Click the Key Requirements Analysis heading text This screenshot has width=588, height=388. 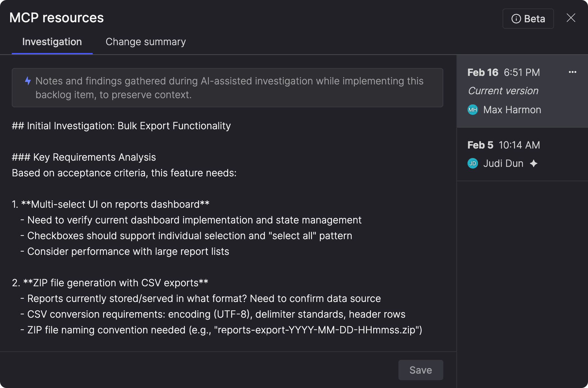[94, 157]
